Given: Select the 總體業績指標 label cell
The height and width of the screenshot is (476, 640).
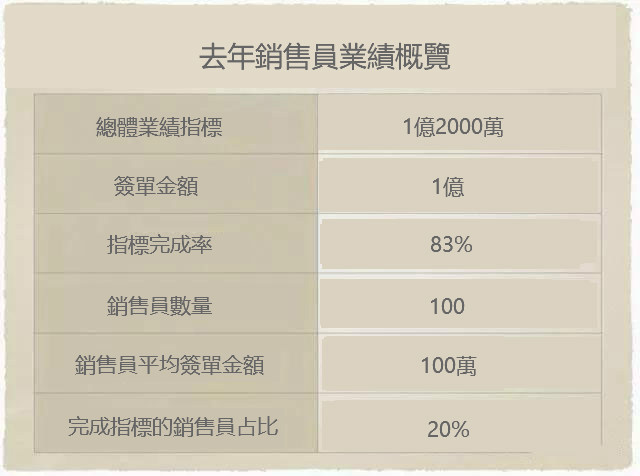Looking at the screenshot, I should point(176,124).
